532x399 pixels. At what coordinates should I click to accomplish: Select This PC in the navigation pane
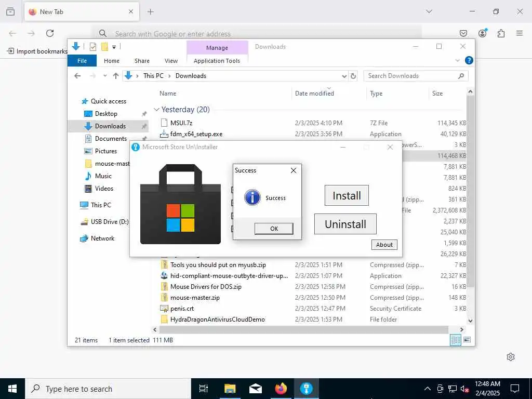(x=101, y=205)
